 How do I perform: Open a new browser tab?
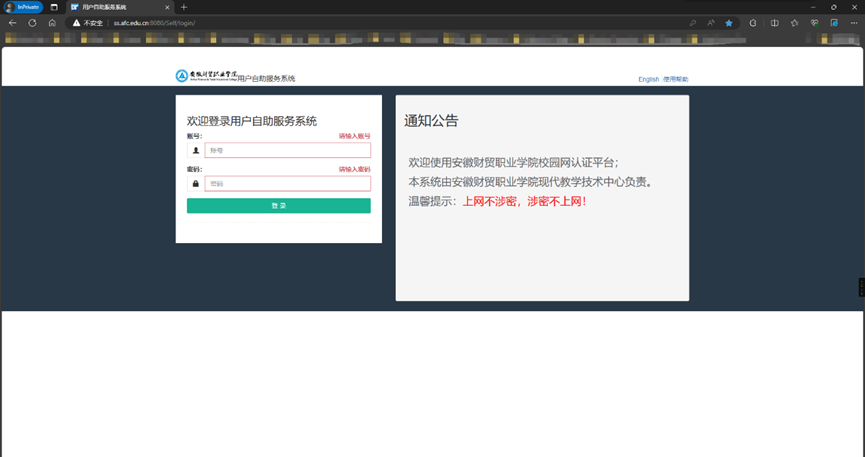(x=183, y=7)
